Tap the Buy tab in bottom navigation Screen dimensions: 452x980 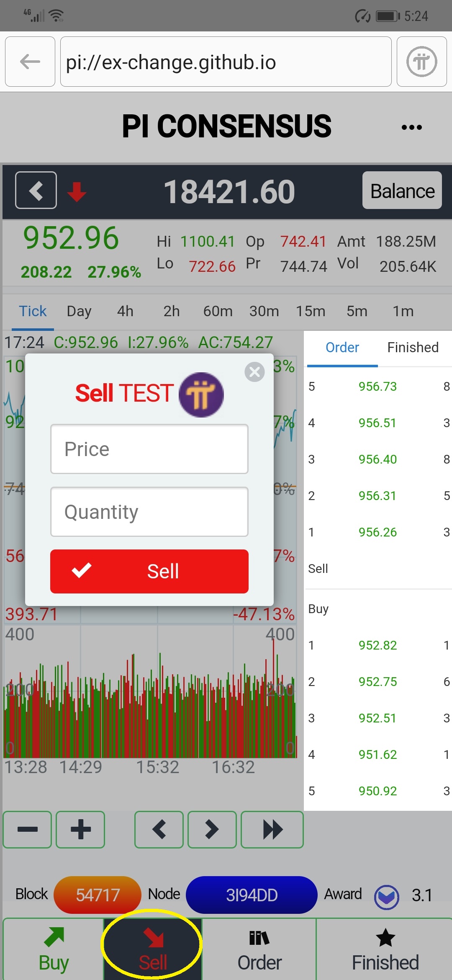pos(54,950)
